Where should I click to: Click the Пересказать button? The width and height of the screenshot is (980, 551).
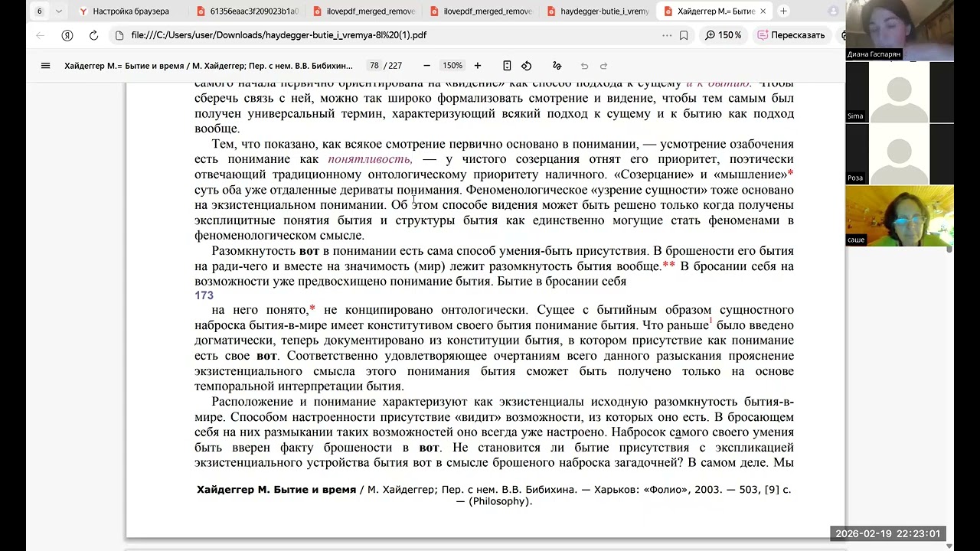pyautogui.click(x=791, y=35)
